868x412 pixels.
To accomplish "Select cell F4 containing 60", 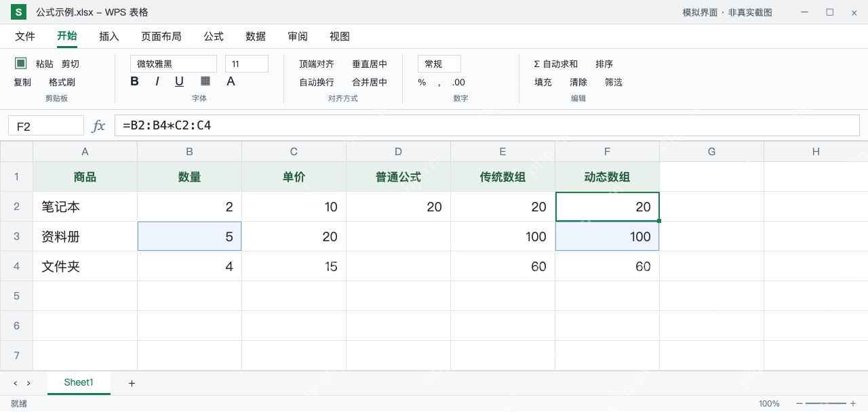I will coord(608,266).
